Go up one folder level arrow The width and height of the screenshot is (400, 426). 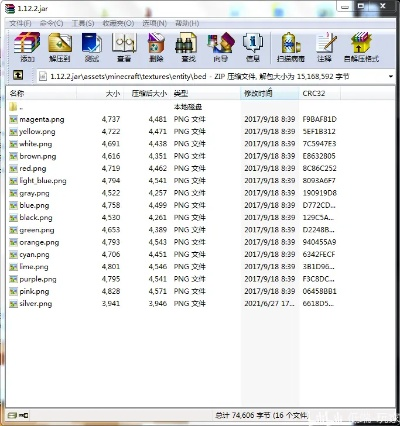pyautogui.click(x=18, y=75)
